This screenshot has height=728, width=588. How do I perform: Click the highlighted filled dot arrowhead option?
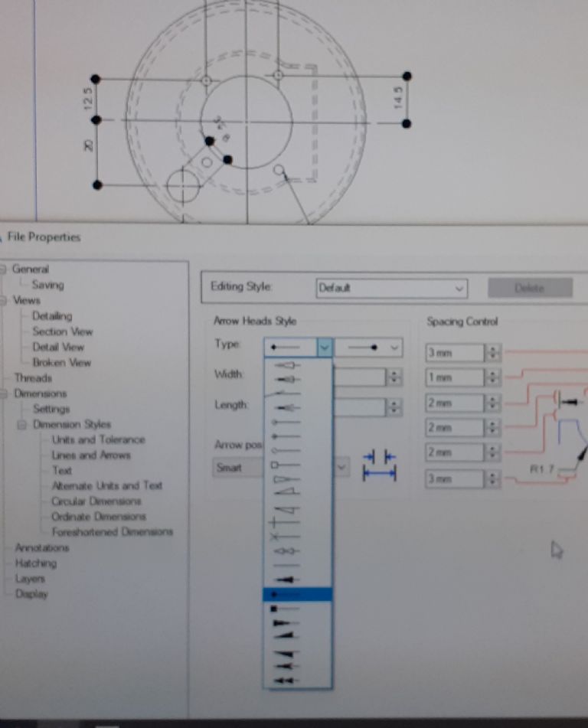pos(298,594)
